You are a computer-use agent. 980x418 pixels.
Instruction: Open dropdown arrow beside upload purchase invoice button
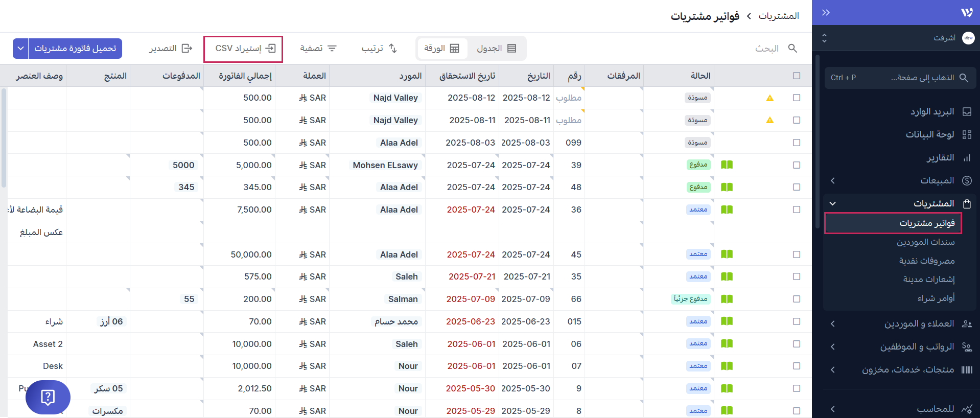[x=20, y=49]
